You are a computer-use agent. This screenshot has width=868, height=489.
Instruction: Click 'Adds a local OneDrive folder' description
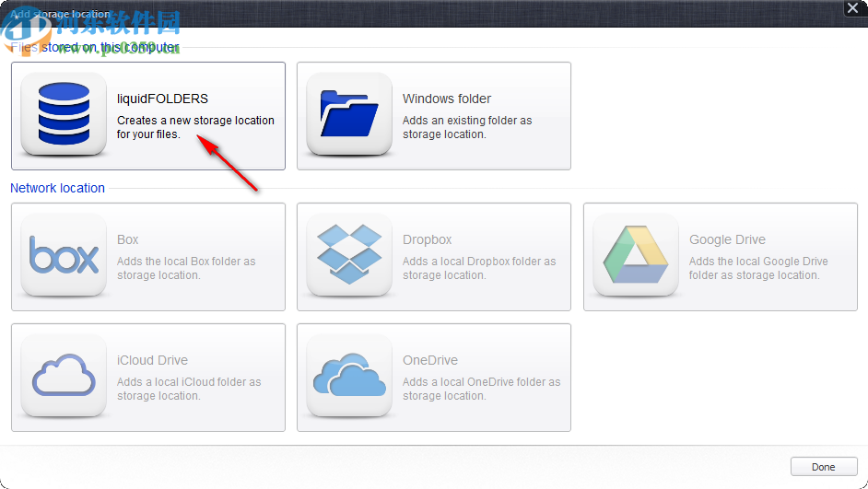point(482,389)
